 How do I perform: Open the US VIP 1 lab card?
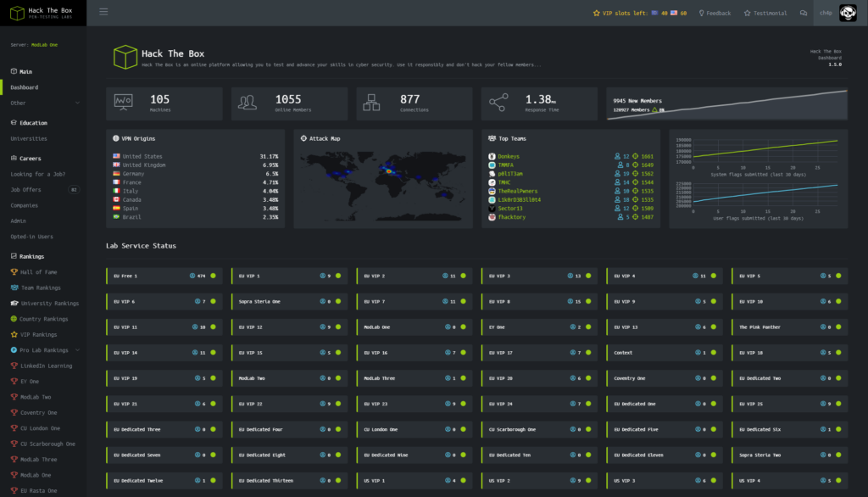coord(415,480)
